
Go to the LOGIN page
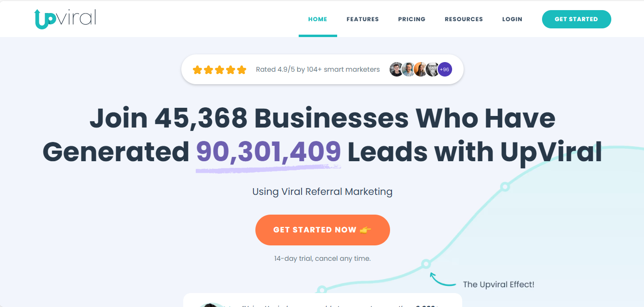click(x=512, y=19)
